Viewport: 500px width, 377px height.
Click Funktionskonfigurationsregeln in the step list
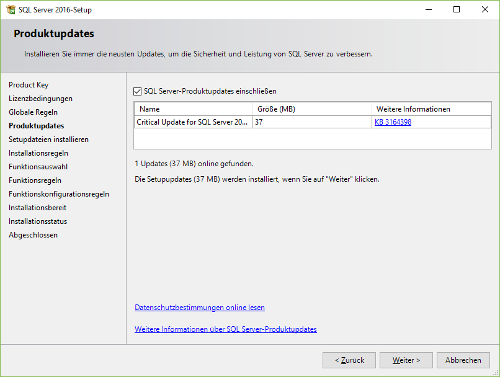point(59,194)
